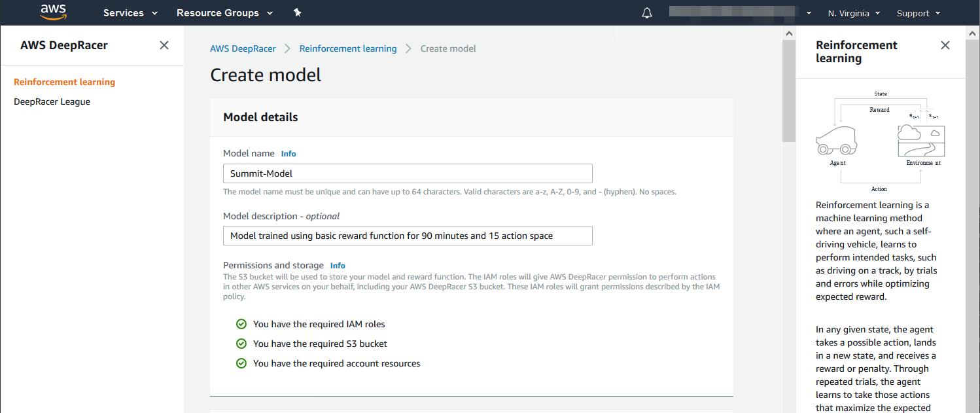Open Info link beside Model name

(x=289, y=154)
